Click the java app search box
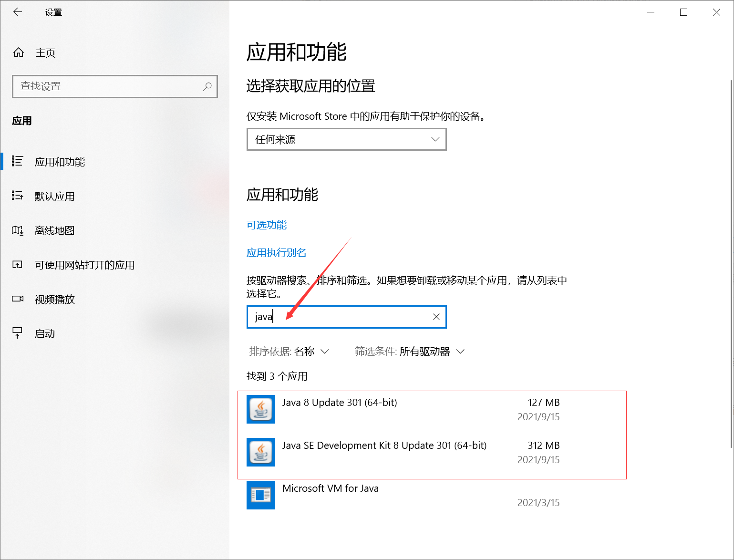Viewport: 734px width, 560px height. coord(347,317)
